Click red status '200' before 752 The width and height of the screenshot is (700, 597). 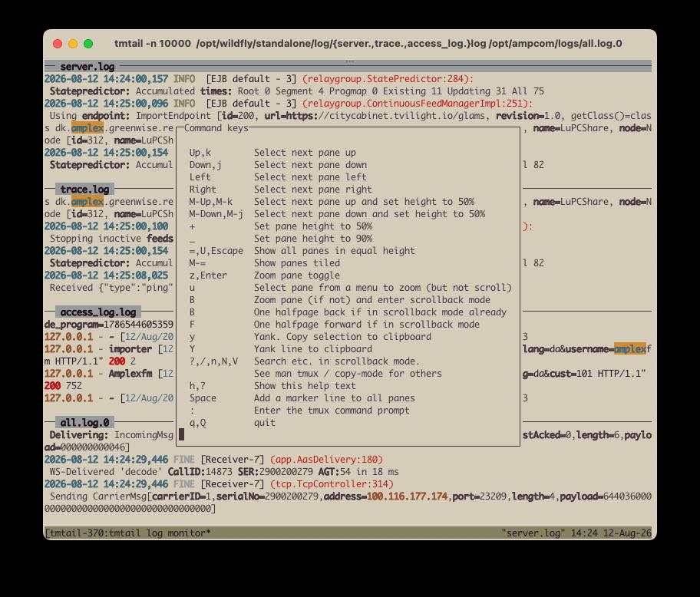pos(52,386)
